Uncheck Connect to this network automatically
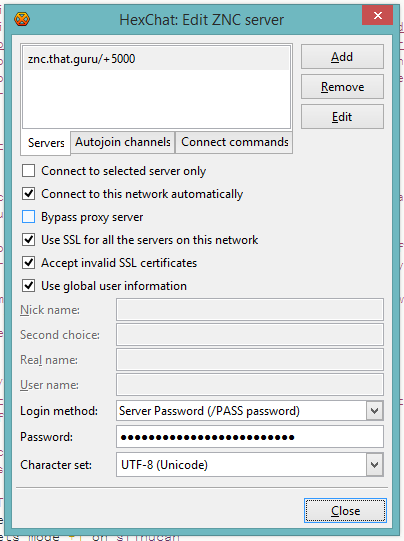The height and width of the screenshot is (541, 404). pos(28,194)
